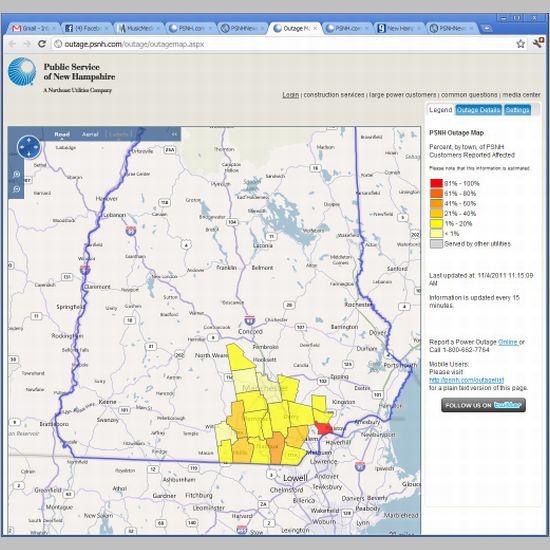Click the Concord label on the map
The height and width of the screenshot is (550, 550).
(x=250, y=331)
